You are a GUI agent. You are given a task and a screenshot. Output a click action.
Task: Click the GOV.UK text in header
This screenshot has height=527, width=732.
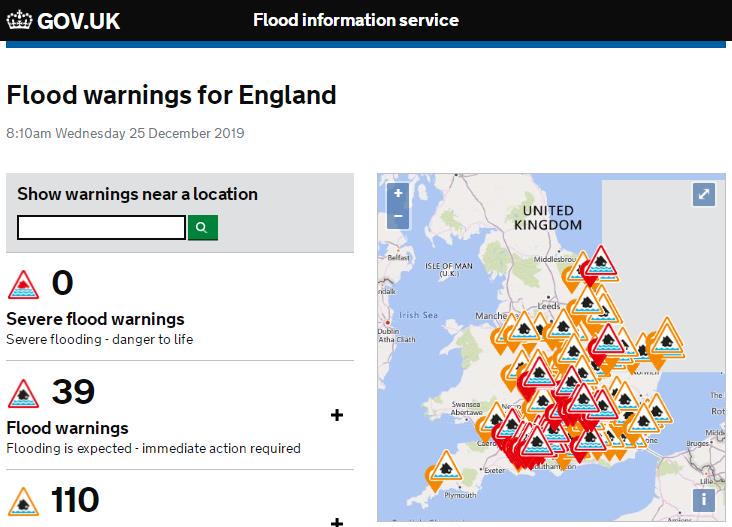[x=78, y=21]
